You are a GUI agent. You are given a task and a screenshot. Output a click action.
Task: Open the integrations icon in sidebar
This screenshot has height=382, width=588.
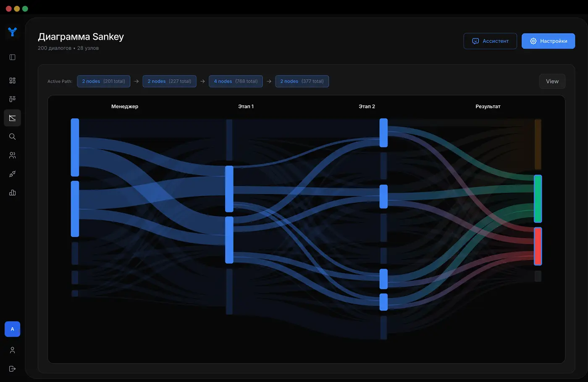tap(12, 174)
